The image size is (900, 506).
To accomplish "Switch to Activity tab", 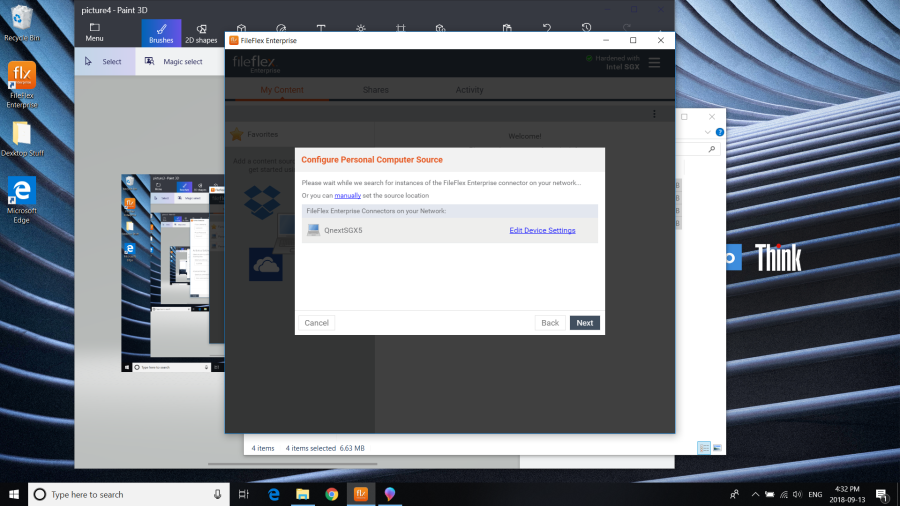I will (x=469, y=89).
